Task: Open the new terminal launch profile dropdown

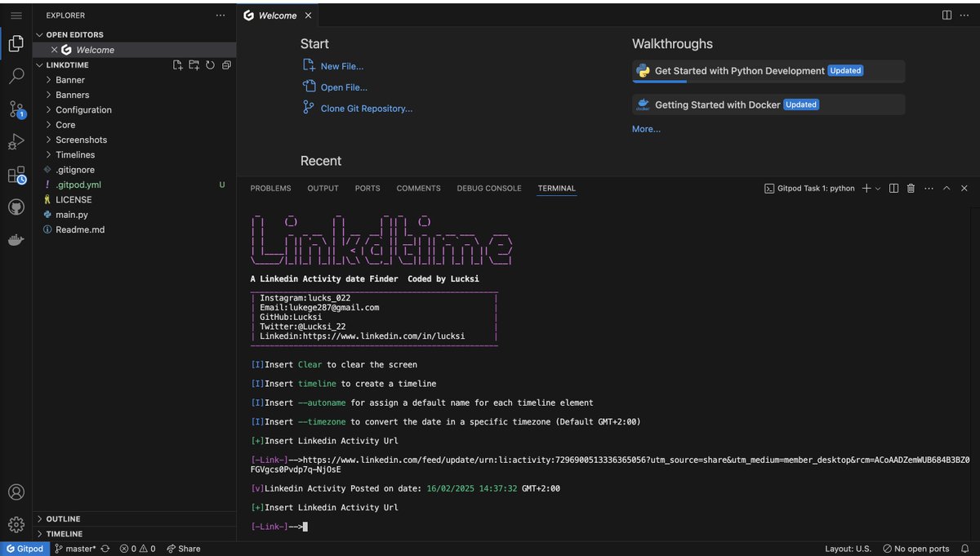Action: point(878,189)
